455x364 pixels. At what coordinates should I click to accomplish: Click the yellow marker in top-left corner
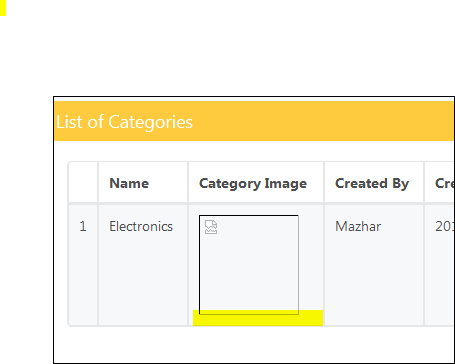click(3, 8)
